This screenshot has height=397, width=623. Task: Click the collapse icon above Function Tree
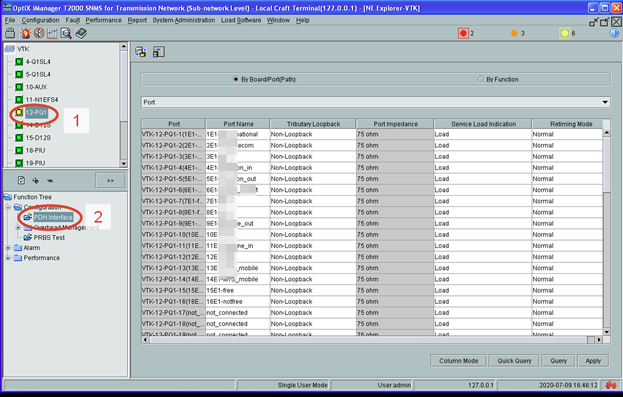click(x=50, y=181)
